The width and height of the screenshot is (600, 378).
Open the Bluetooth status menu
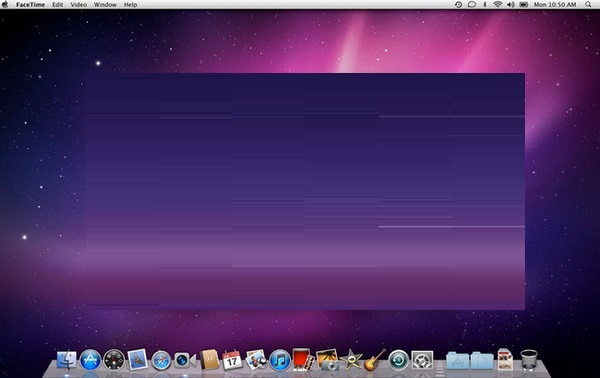point(484,5)
